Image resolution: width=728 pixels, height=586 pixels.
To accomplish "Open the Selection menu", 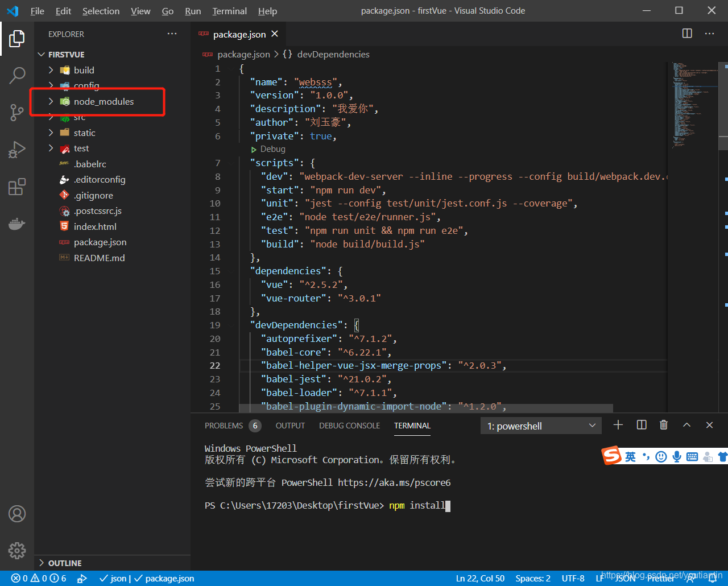I will [x=101, y=11].
